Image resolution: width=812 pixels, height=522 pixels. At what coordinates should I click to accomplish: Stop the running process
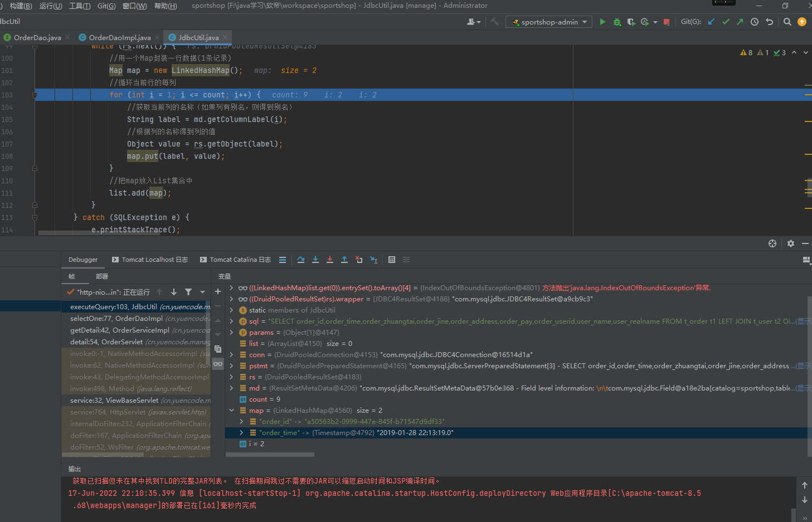pos(667,22)
